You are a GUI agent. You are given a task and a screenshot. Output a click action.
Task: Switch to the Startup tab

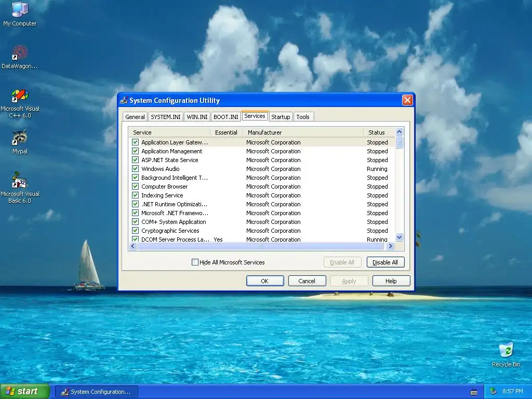pos(281,117)
